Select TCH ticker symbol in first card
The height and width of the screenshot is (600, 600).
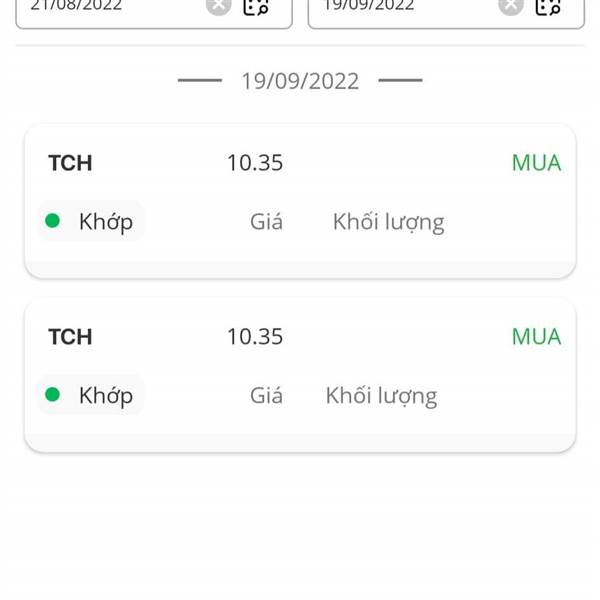click(x=70, y=163)
